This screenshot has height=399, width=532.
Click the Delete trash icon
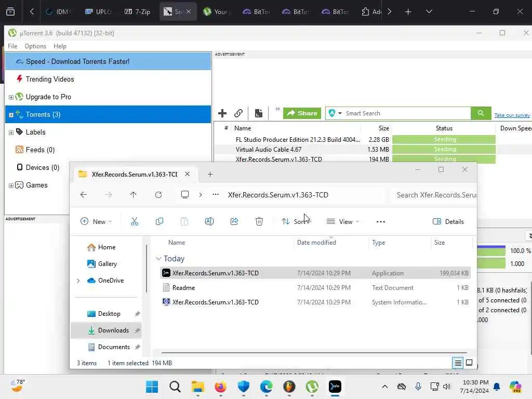point(259,221)
